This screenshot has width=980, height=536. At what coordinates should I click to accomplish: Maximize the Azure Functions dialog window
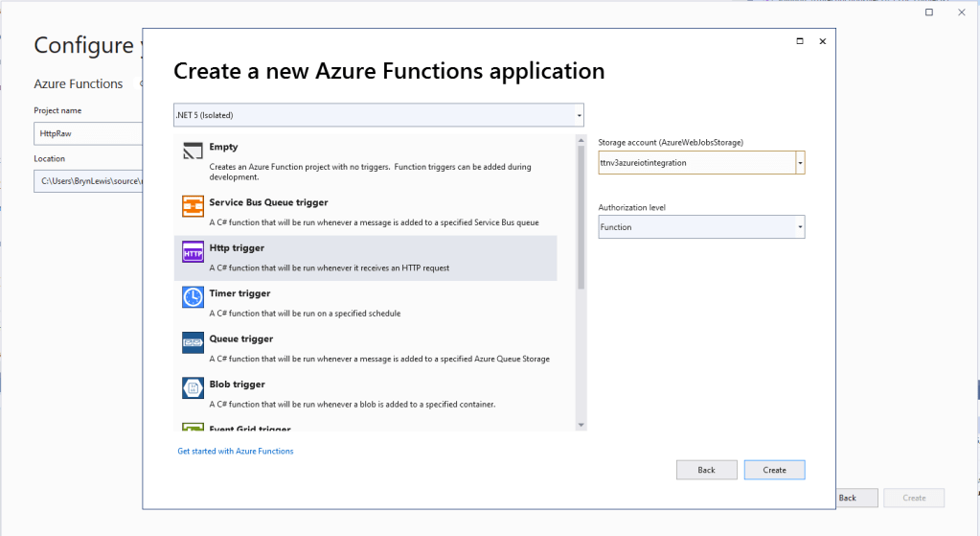800,41
